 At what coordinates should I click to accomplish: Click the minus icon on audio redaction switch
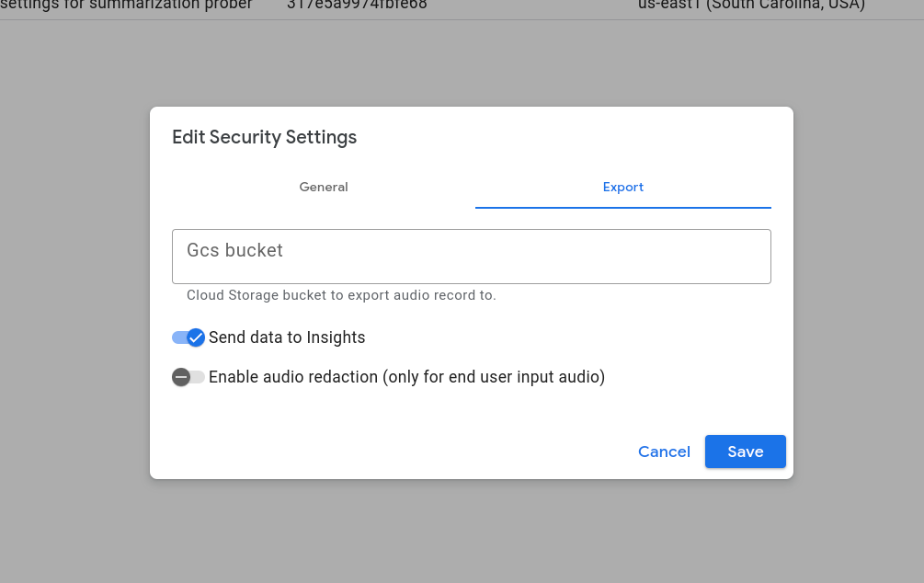(x=181, y=377)
